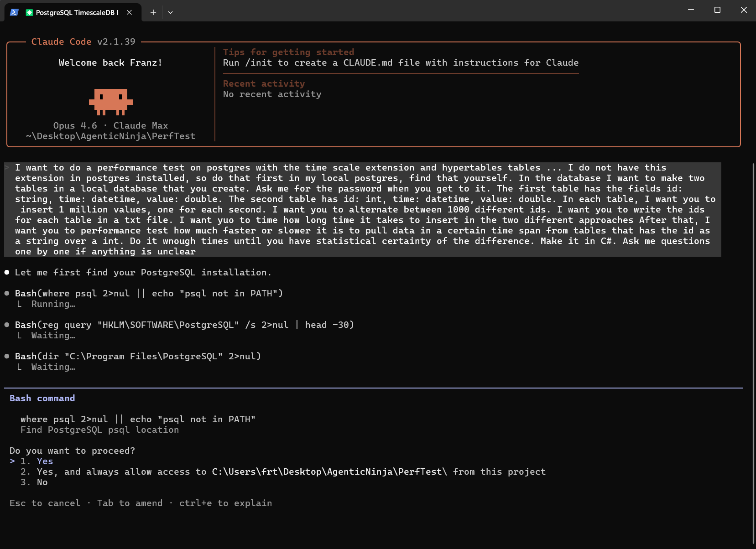The width and height of the screenshot is (756, 549).
Task: Click the 'Running…' status text
Action: (53, 304)
